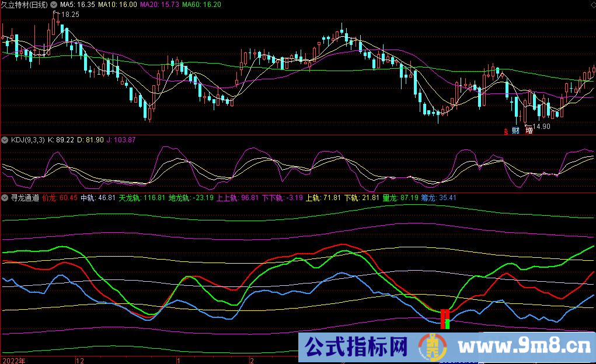Click the red 增 marker icon

[529, 131]
